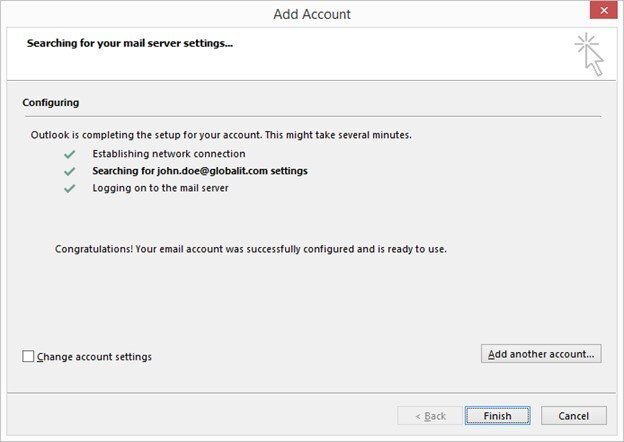This screenshot has height=442, width=624.
Task: Click the separator line beside Configuring heading
Action: (340, 116)
